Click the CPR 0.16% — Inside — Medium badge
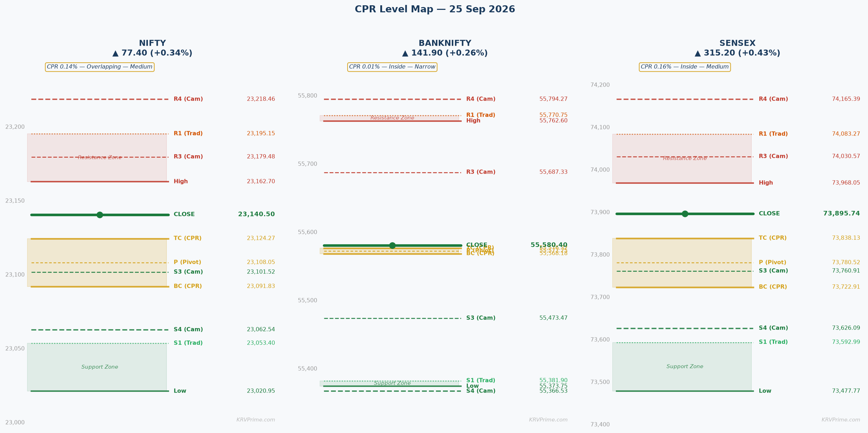Image resolution: width=868 pixels, height=433 pixels. click(x=685, y=67)
